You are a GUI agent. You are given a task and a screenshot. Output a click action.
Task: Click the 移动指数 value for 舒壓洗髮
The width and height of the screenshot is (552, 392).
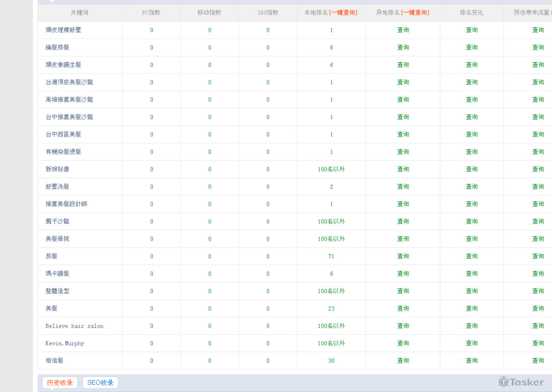[x=210, y=187]
